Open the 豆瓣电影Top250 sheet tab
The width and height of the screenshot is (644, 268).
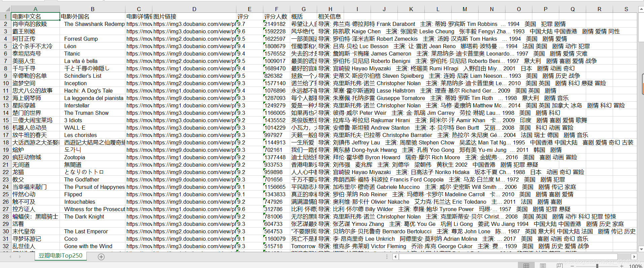pyautogui.click(x=61, y=256)
